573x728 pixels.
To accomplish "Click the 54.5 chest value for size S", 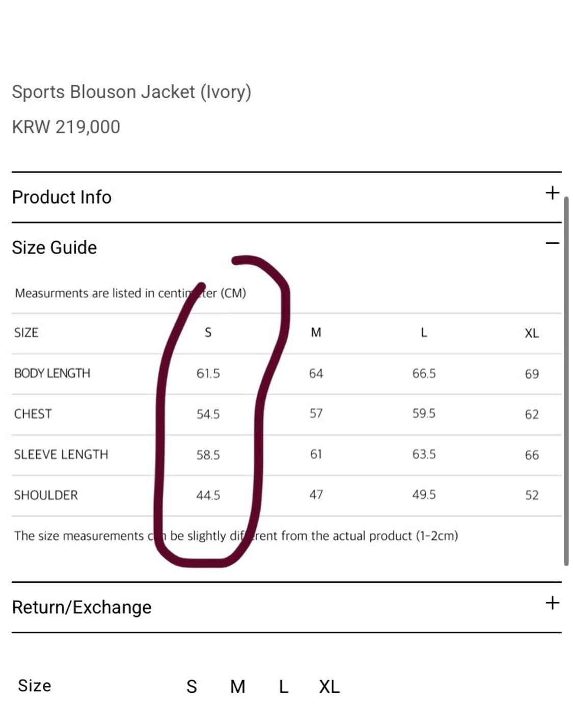I will (208, 414).
